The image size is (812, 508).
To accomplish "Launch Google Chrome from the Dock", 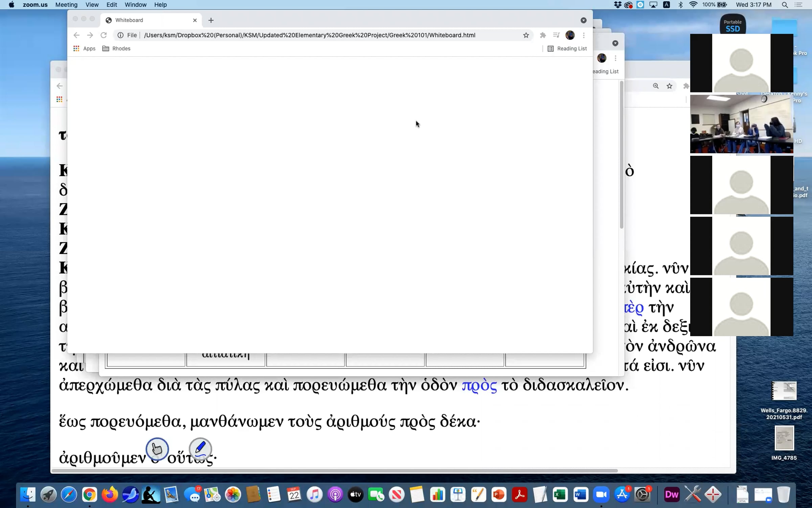I will pyautogui.click(x=89, y=495).
